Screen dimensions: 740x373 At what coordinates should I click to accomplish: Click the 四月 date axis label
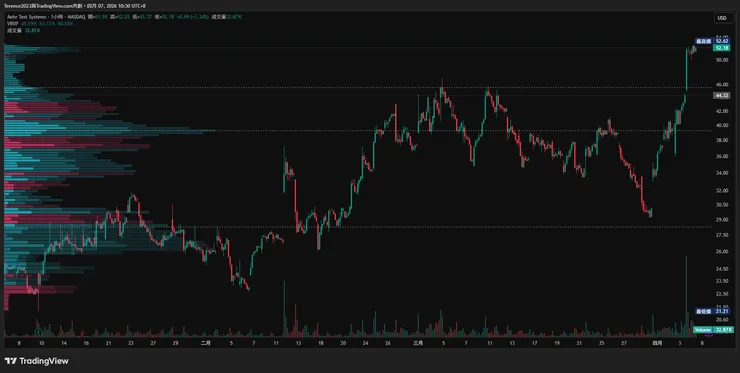(656, 343)
